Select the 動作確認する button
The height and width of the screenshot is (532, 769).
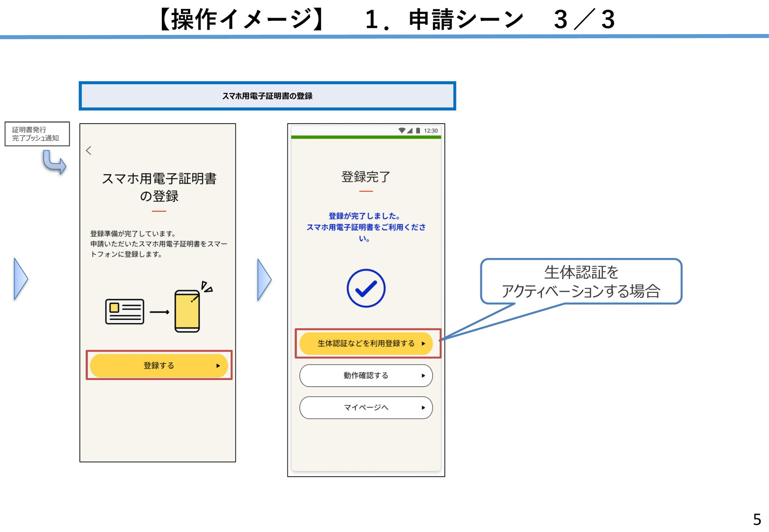coord(366,376)
